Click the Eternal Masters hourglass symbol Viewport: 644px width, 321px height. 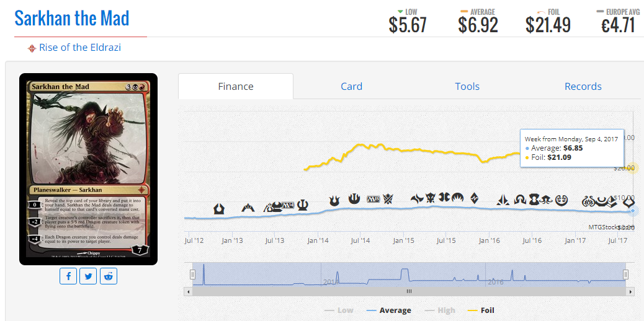[534, 200]
